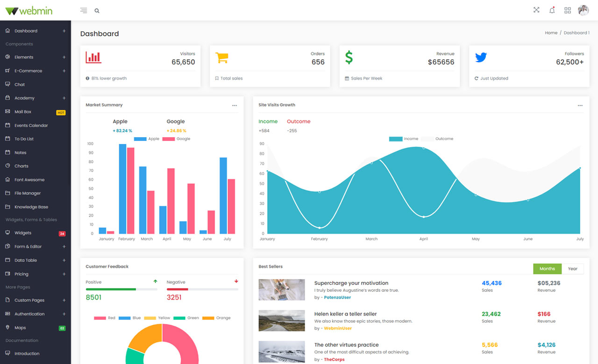Toggle the fullscreen arrows icon

(536, 10)
